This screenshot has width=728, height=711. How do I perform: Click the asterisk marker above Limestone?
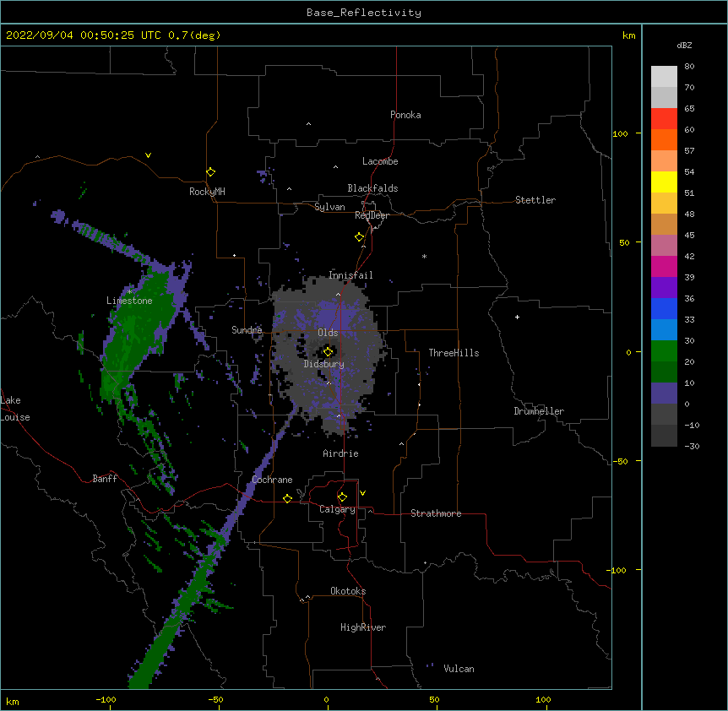tap(129, 292)
